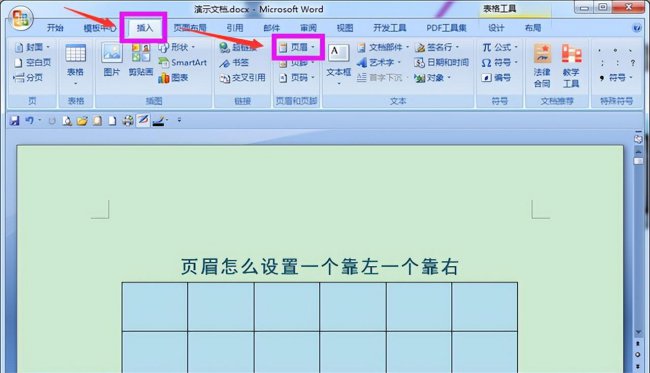
Task: Click the round select browse object button
Action: 638,355
